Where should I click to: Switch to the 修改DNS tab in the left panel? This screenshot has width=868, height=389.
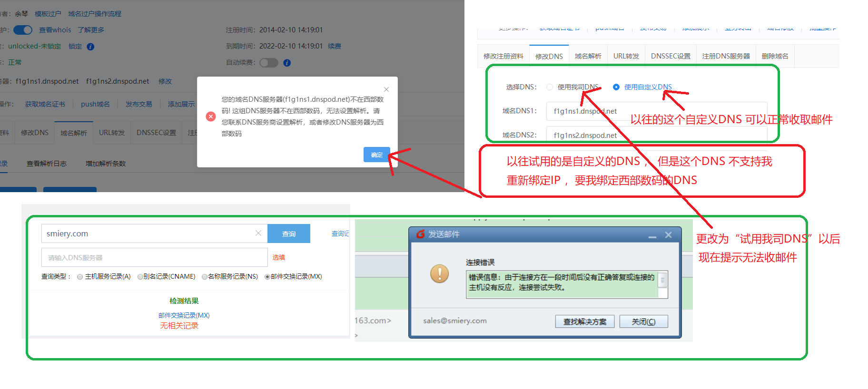35,133
